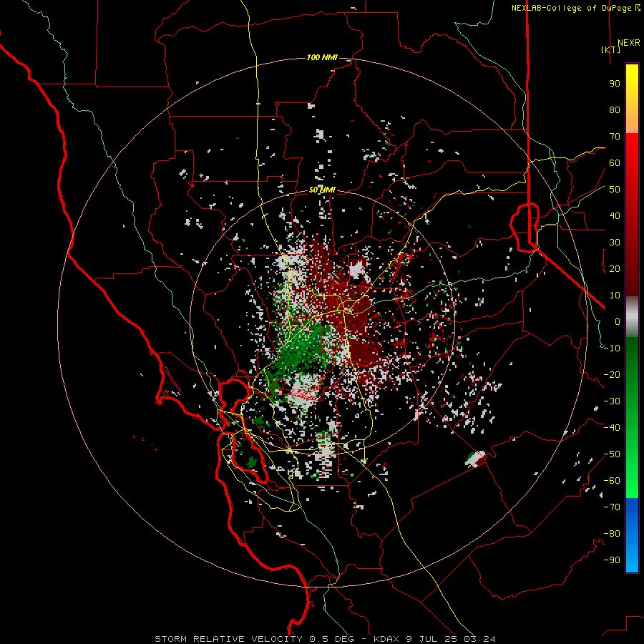Click the -80 scale value
644x644 pixels.
click(x=612, y=534)
